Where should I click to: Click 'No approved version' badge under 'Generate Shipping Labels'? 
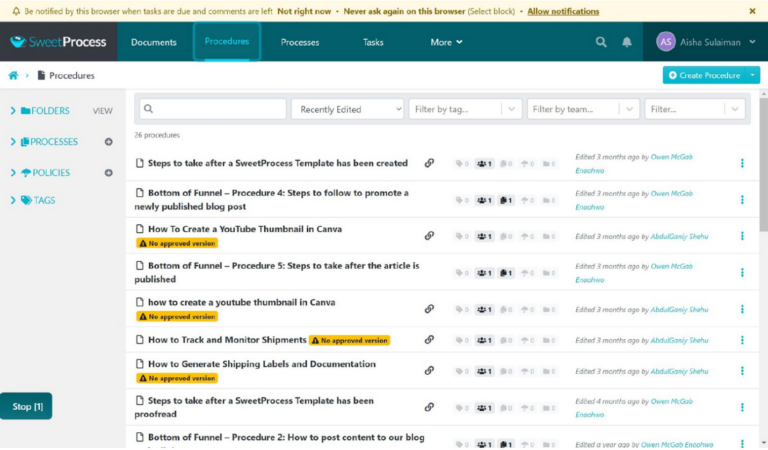(177, 378)
